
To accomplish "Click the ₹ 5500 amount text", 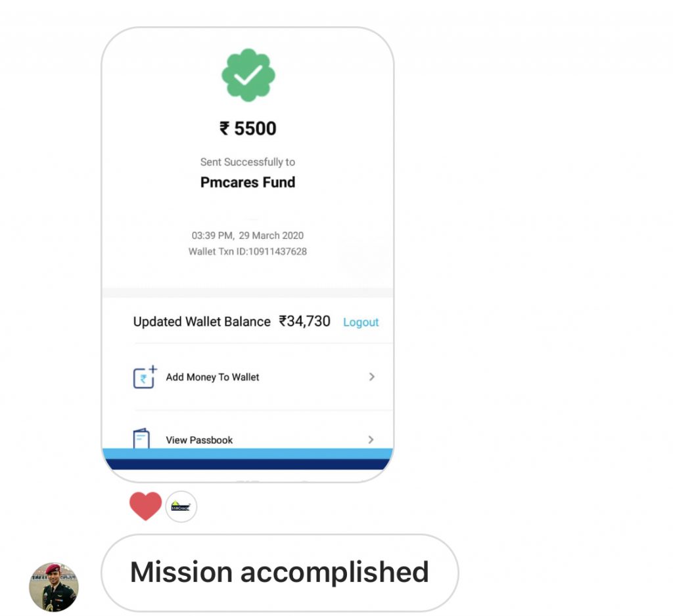I will [x=248, y=128].
